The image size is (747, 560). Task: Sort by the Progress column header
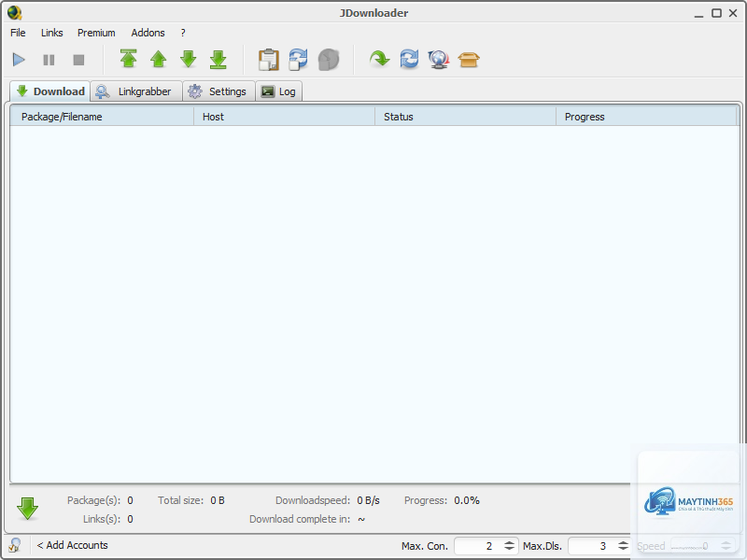pyautogui.click(x=646, y=117)
